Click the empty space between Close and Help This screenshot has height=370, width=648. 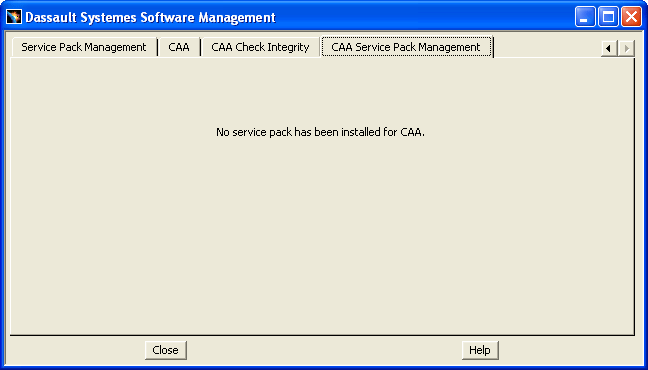[324, 350]
